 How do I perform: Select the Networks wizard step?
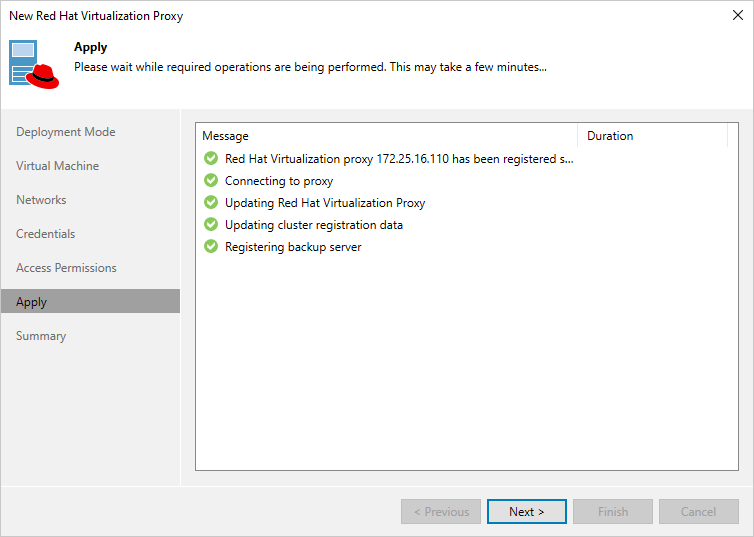coord(41,200)
